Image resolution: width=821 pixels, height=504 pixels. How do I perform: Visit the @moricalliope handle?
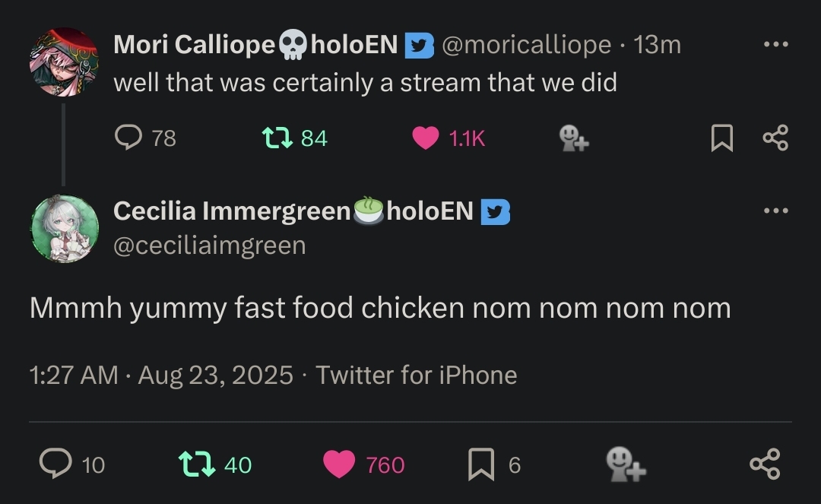point(526,45)
